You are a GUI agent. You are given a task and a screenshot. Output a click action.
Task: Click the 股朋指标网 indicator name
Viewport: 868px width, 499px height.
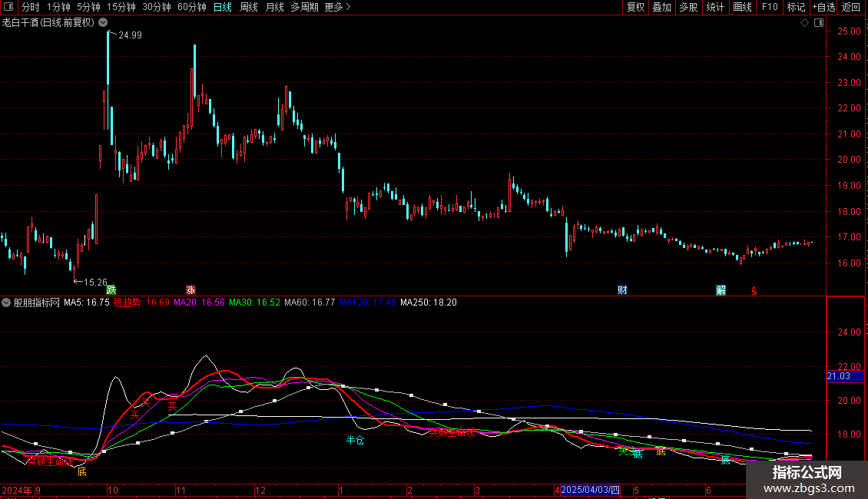click(37, 302)
